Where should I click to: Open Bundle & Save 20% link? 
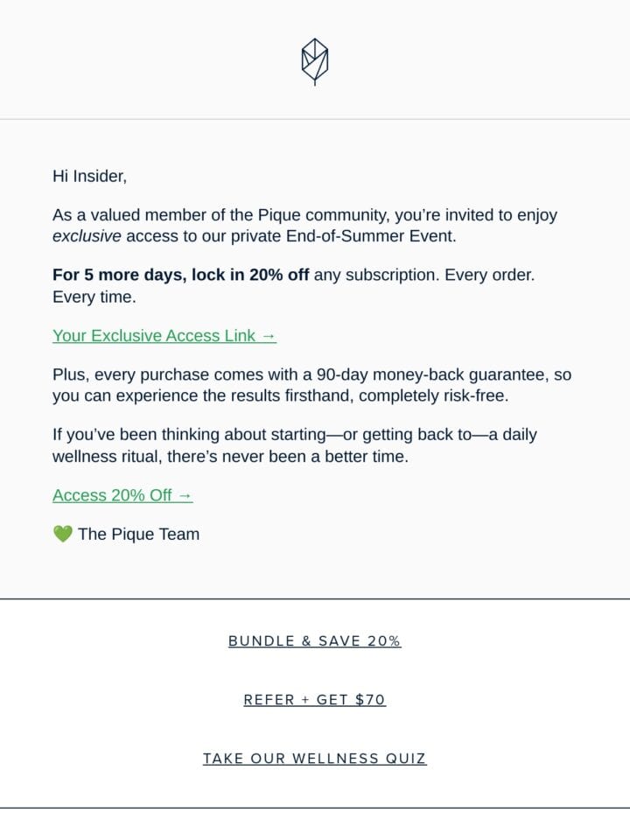[x=315, y=641]
